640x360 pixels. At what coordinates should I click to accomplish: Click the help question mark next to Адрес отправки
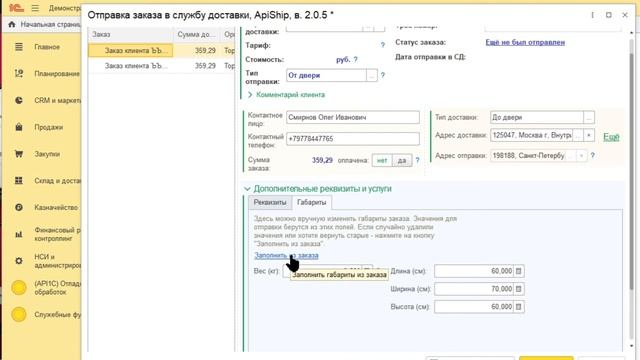pyautogui.click(x=592, y=156)
